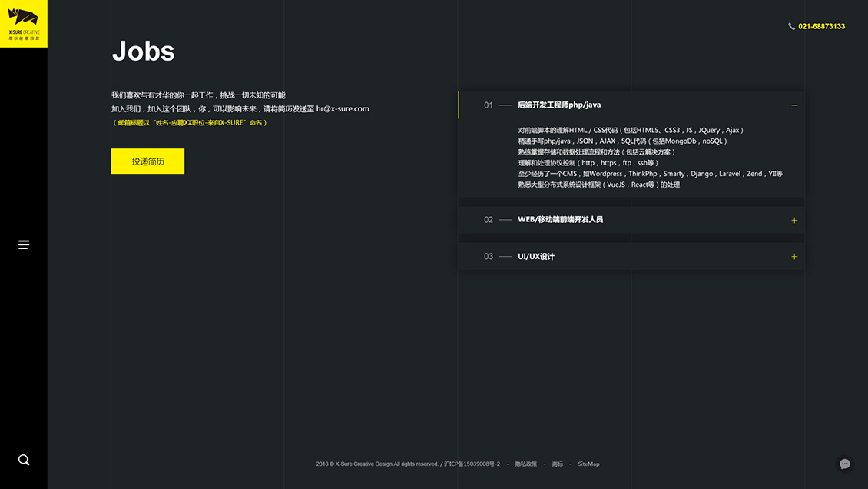Expand WEB/移动端前端开发人员 with plus icon
The height and width of the screenshot is (489, 868).
[794, 221]
